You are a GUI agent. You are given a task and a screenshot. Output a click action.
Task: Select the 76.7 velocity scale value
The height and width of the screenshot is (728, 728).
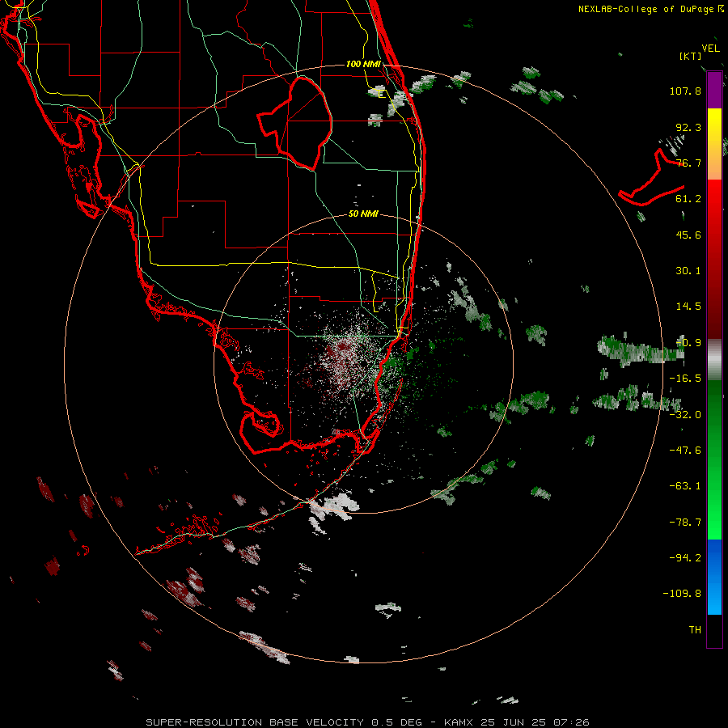coord(688,163)
